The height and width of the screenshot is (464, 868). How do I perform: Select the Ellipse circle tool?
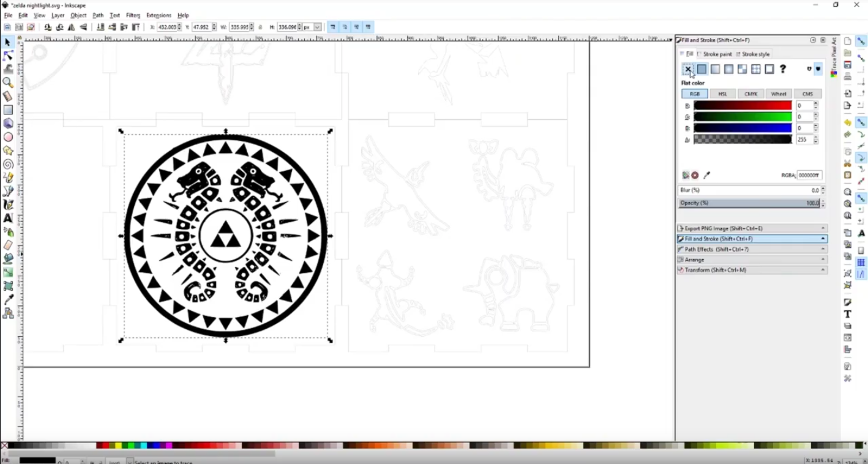(x=8, y=137)
